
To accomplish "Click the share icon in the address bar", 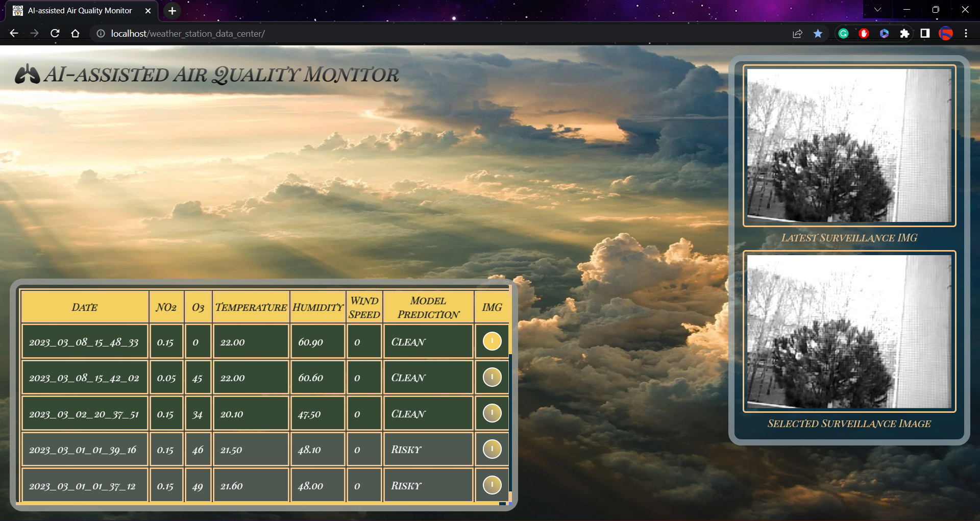I will pos(797,33).
